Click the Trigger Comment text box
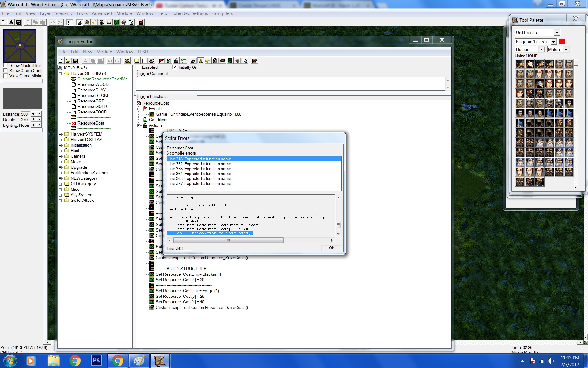This screenshot has height=368, width=588. click(290, 84)
